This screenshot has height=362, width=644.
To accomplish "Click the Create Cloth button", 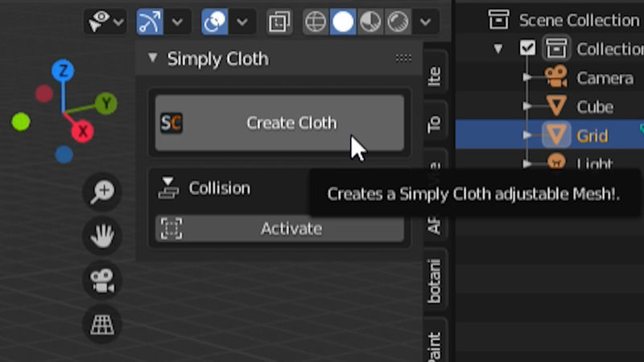I will click(x=279, y=123).
